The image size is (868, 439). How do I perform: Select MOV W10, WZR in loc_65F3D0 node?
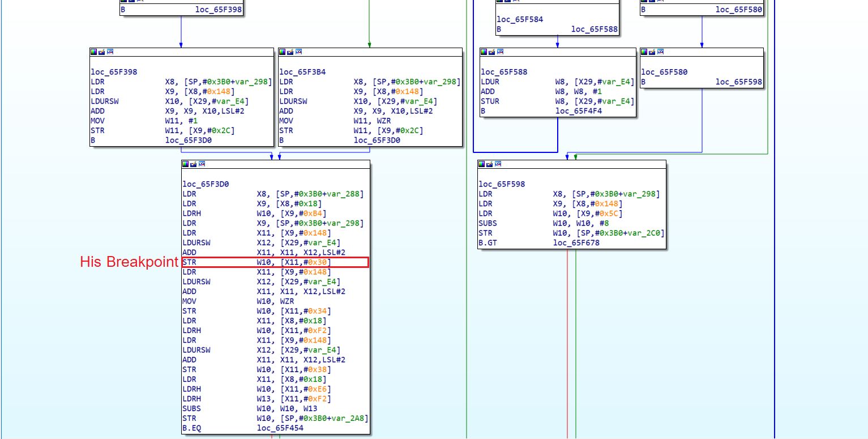tap(238, 301)
